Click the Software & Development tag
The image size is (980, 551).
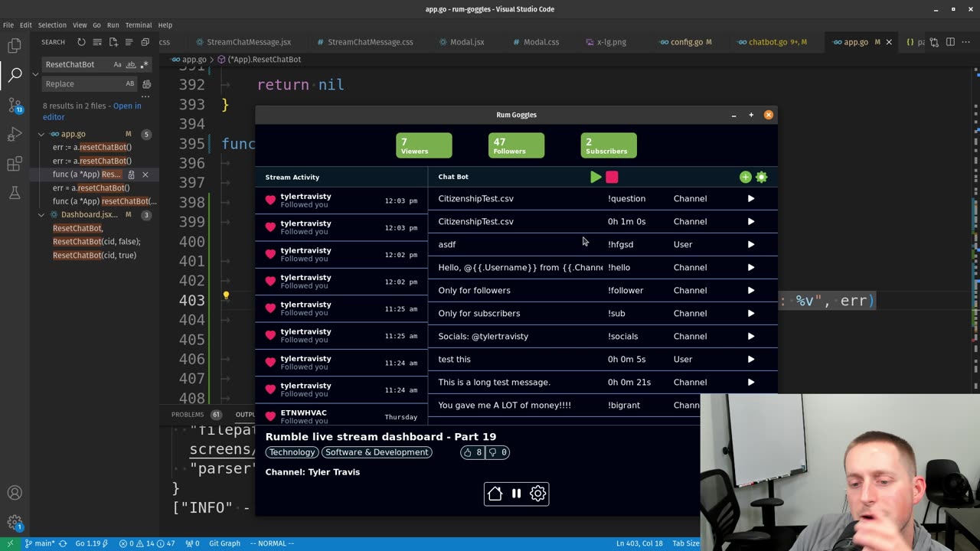pyautogui.click(x=377, y=452)
